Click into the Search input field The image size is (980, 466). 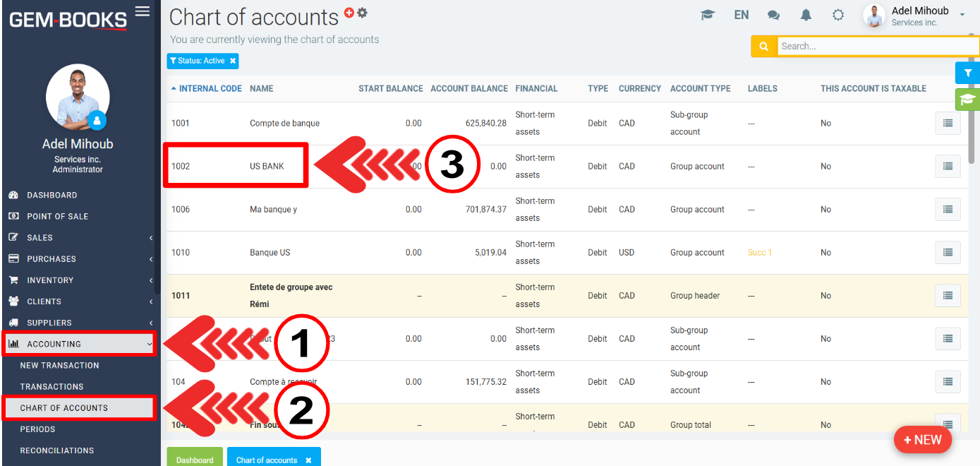[x=878, y=47]
